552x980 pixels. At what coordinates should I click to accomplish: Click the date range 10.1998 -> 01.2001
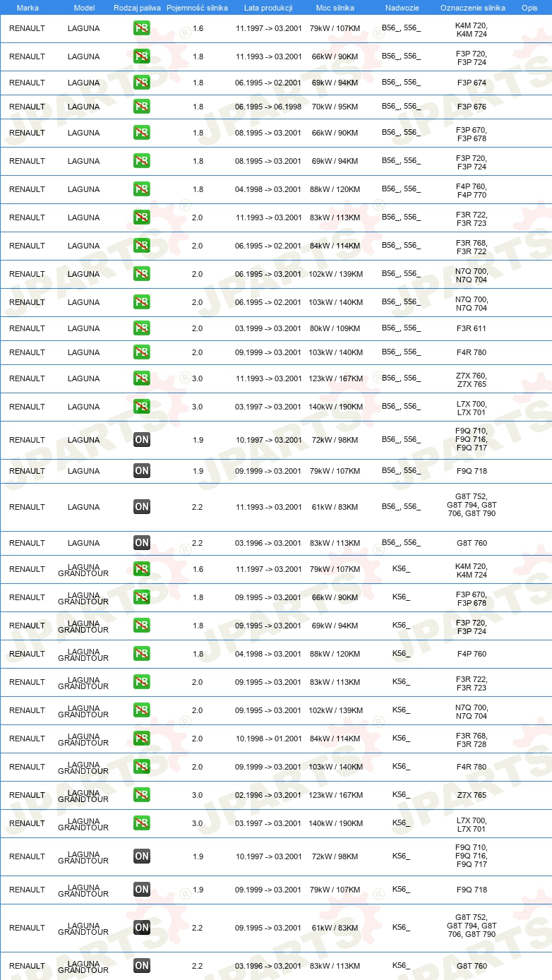(x=268, y=739)
